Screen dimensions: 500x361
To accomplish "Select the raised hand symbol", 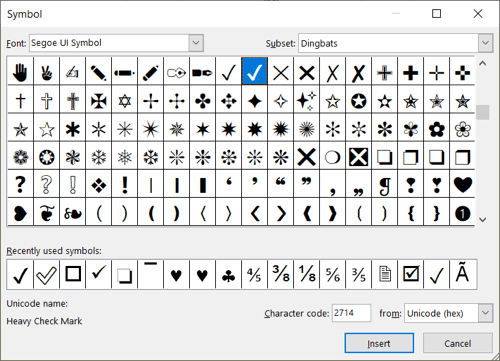I will [20, 71].
